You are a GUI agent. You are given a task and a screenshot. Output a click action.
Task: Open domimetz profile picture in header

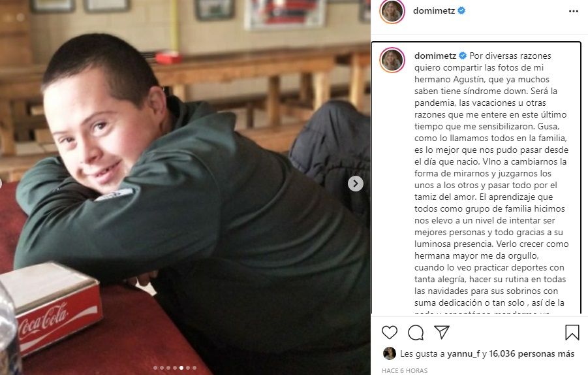point(392,12)
